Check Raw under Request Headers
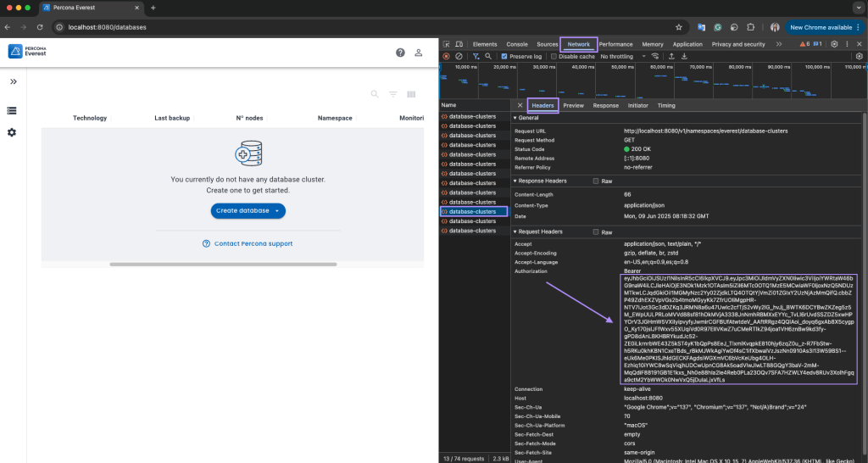868x463 pixels. point(596,231)
